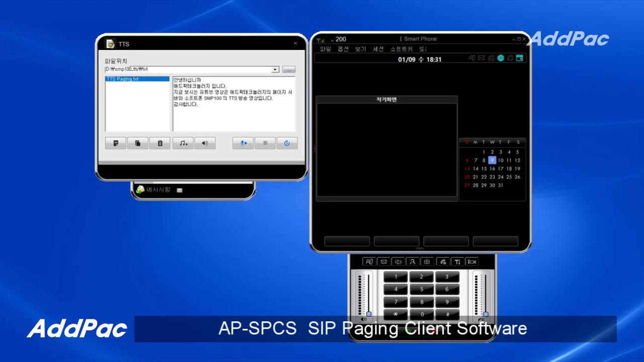Screen dimensions: 644x362
Task: Click the phone call settings icon on keypad toolbar
Action: pos(443,261)
